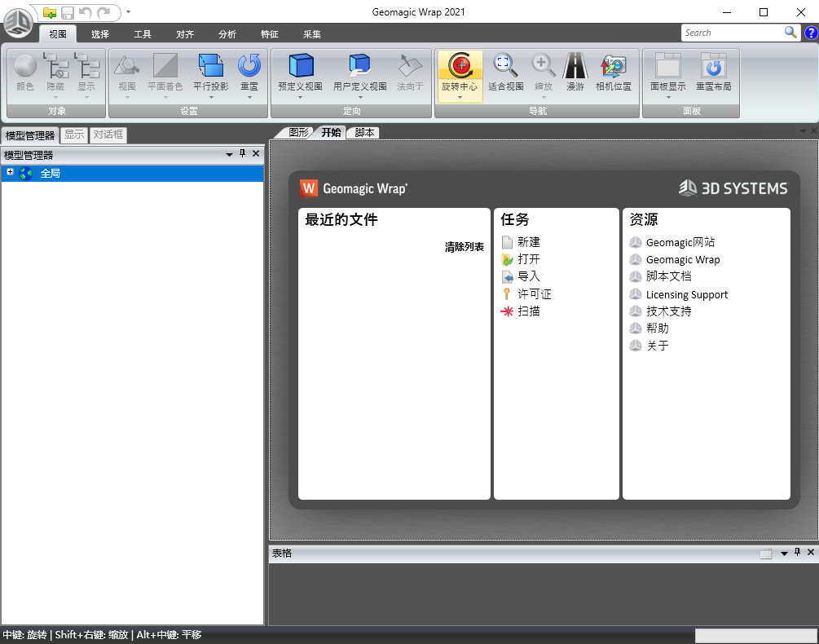Switch to the 脚本 tab

click(364, 132)
